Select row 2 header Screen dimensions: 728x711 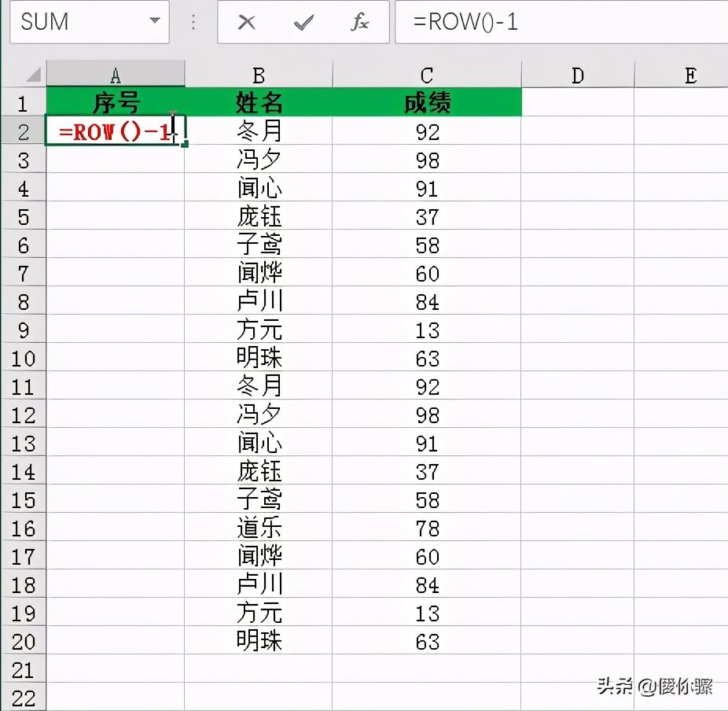[x=24, y=131]
